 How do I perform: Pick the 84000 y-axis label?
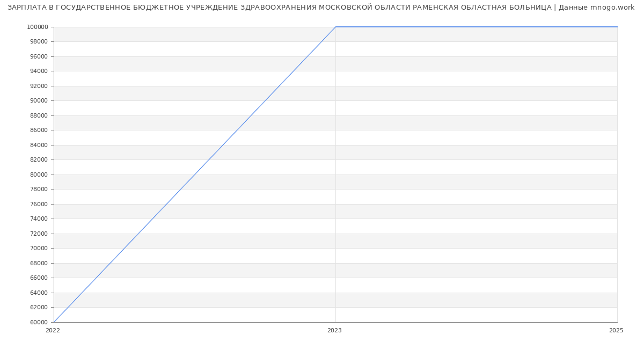point(39,145)
